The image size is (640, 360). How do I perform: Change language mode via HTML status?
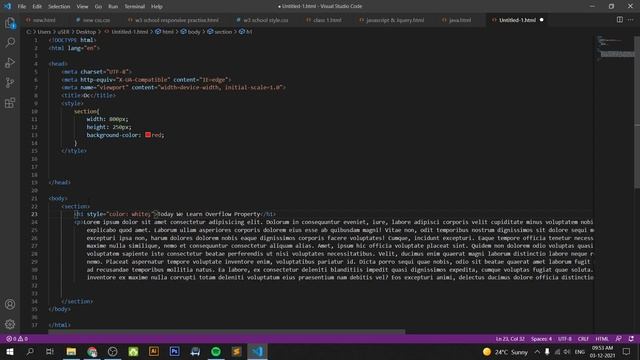(602, 339)
